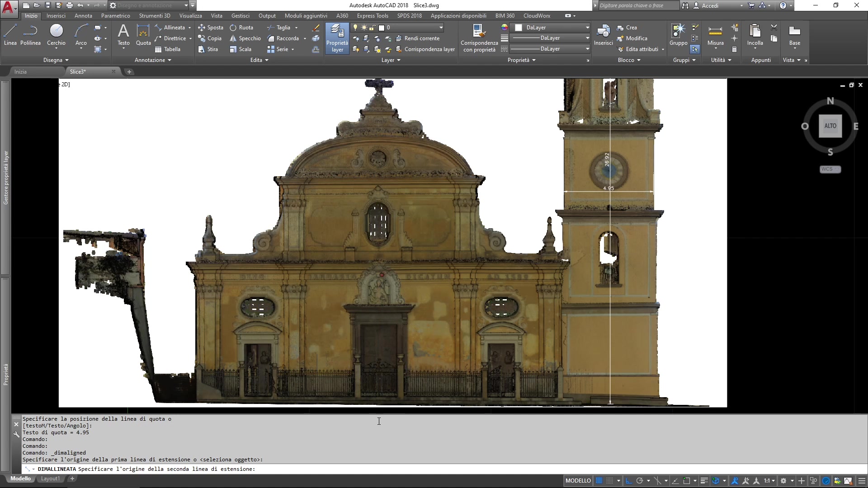Click the white layer color swatch
868x488 pixels.
pos(382,28)
